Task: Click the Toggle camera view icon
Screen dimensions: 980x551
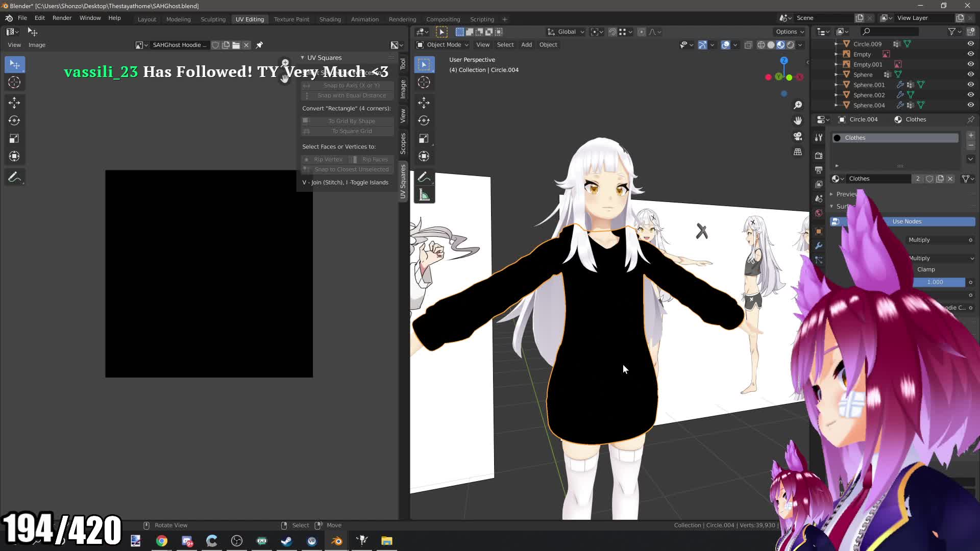Action: pos(798,136)
